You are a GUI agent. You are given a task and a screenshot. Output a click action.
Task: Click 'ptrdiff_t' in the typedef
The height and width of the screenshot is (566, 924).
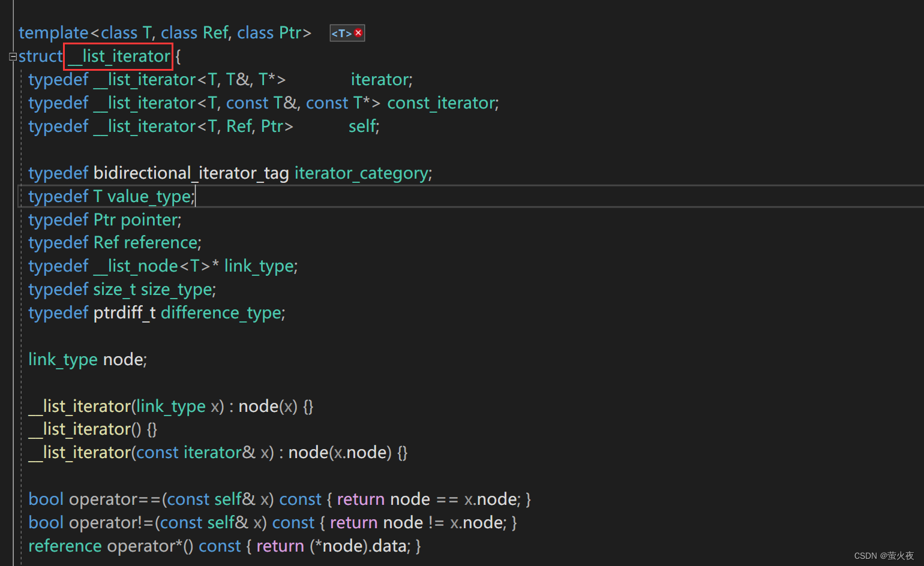point(124,313)
